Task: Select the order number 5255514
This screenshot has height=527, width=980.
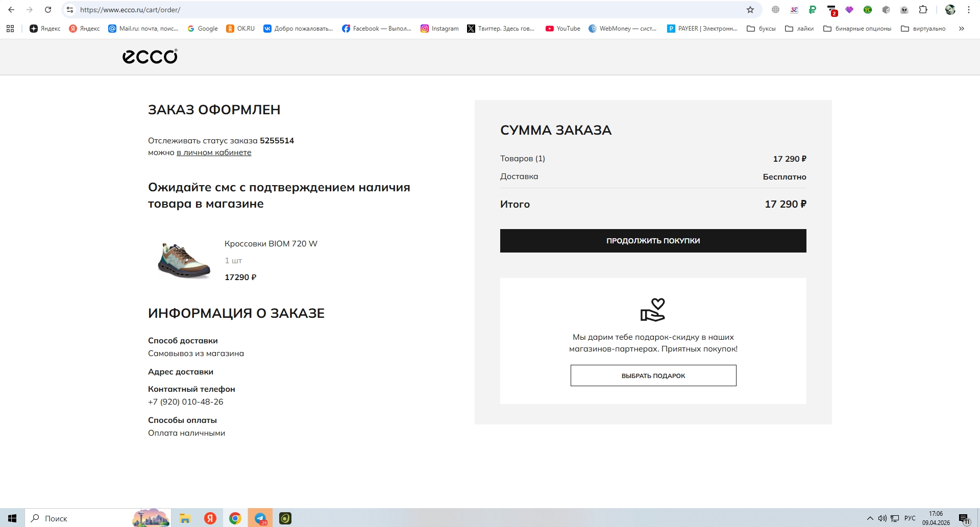Action: pos(277,141)
